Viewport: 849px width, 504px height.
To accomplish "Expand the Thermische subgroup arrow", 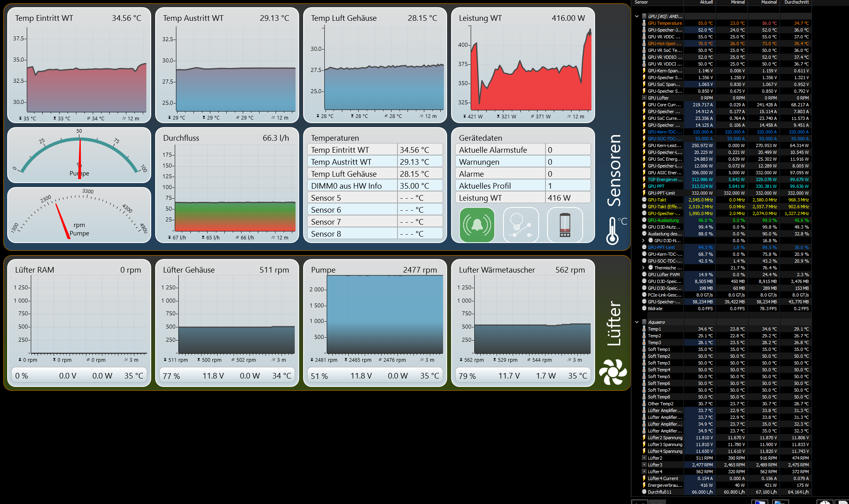I will pyautogui.click(x=643, y=268).
